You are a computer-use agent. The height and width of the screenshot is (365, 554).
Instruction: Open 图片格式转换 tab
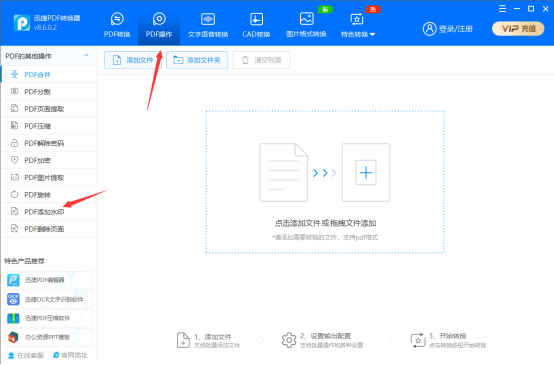(306, 25)
